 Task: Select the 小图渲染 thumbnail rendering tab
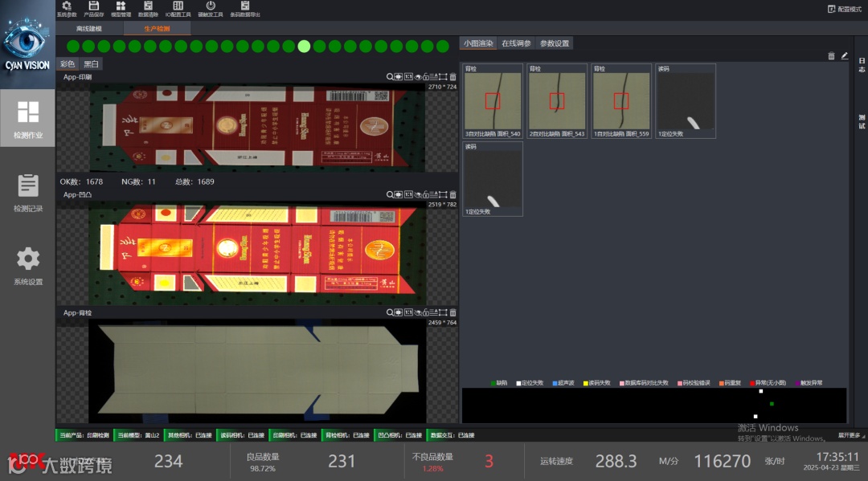point(478,43)
